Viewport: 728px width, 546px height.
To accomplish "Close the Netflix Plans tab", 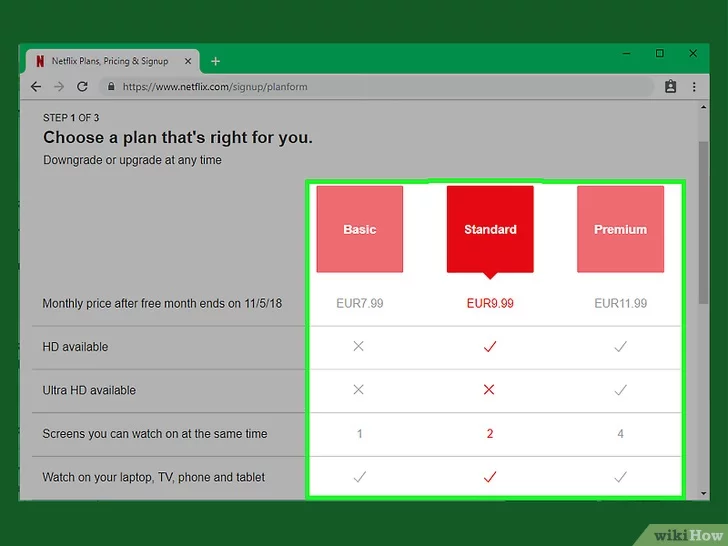I will [188, 61].
